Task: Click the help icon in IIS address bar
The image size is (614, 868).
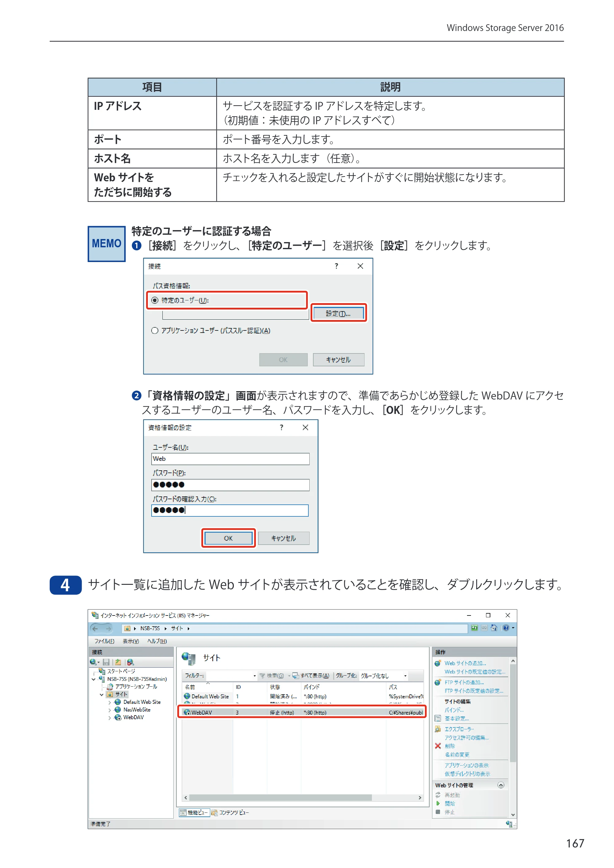Action: point(506,628)
